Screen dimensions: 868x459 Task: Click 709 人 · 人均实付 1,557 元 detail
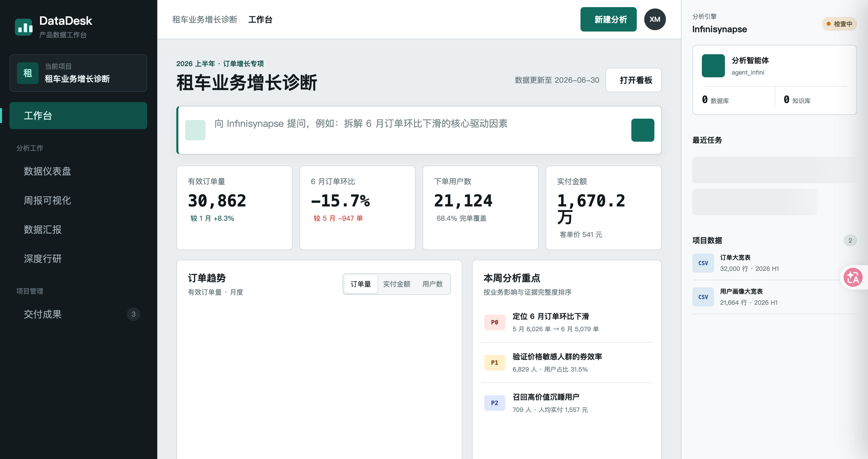(x=550, y=410)
